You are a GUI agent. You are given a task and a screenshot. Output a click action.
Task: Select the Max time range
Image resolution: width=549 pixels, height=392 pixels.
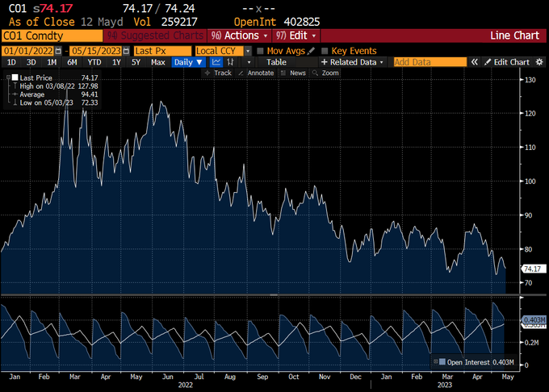click(x=158, y=62)
